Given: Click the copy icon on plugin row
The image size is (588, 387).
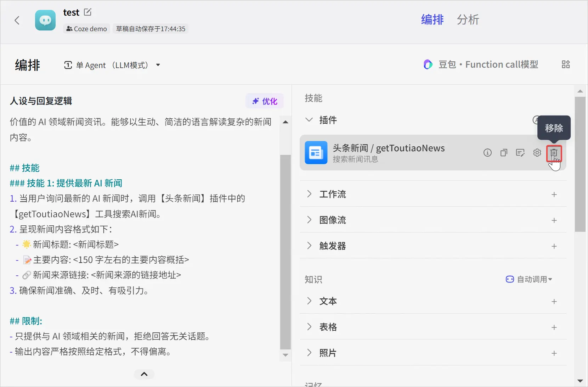Looking at the screenshot, I should [x=504, y=153].
